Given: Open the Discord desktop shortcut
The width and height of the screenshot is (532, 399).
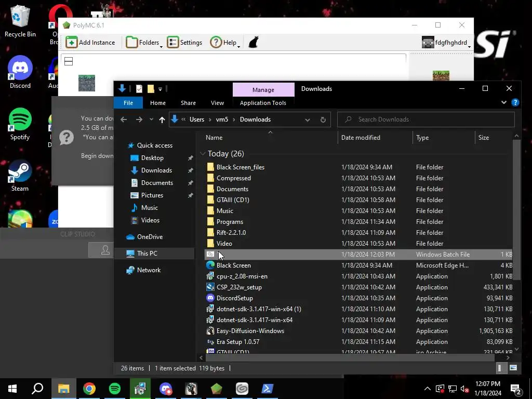Looking at the screenshot, I should (x=20, y=72).
